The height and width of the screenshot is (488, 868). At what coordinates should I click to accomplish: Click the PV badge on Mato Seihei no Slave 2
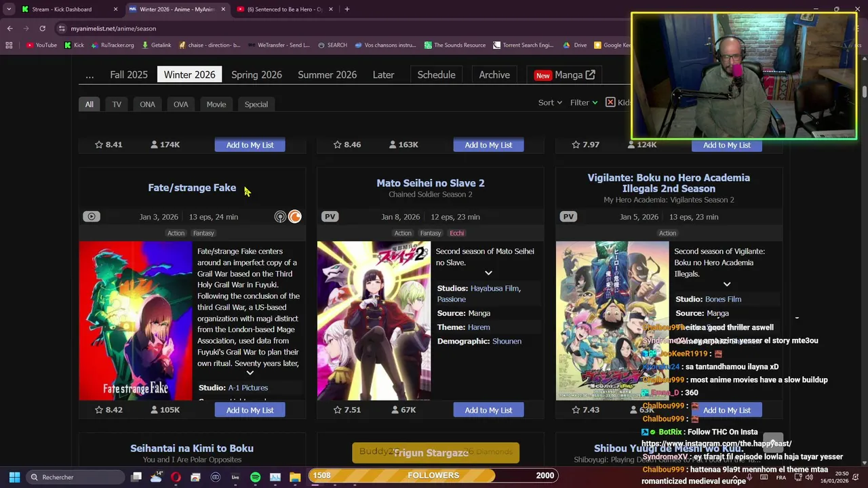(x=330, y=217)
